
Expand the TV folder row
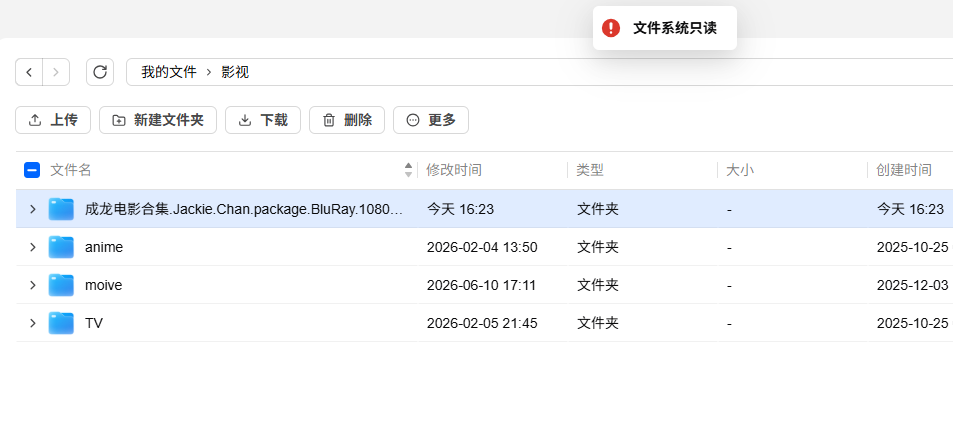[33, 323]
